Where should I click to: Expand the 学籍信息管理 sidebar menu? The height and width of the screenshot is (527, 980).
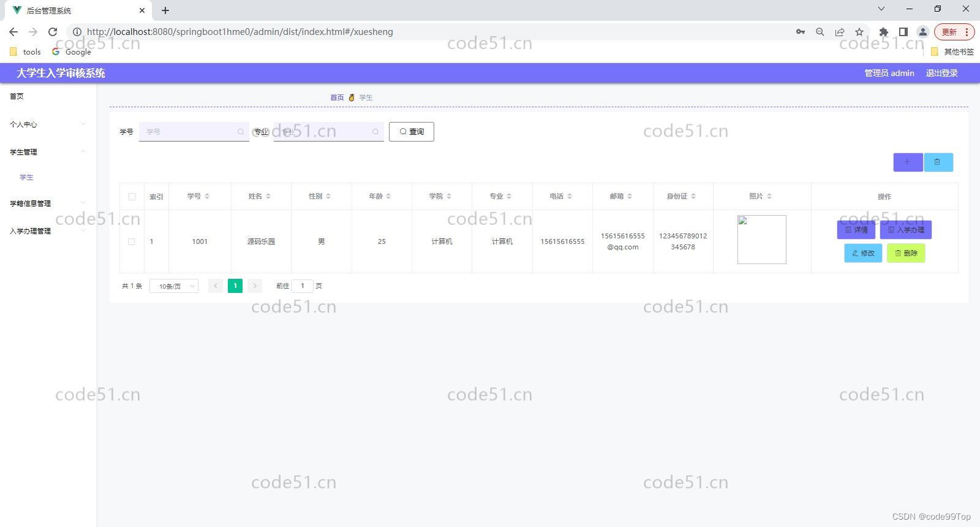coord(48,203)
